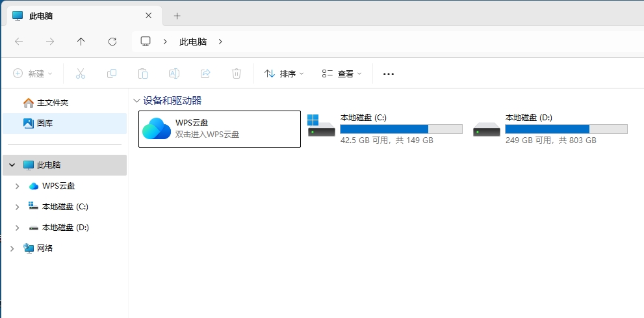
Task: Close the 此电脑 tab
Action: pyautogui.click(x=149, y=16)
